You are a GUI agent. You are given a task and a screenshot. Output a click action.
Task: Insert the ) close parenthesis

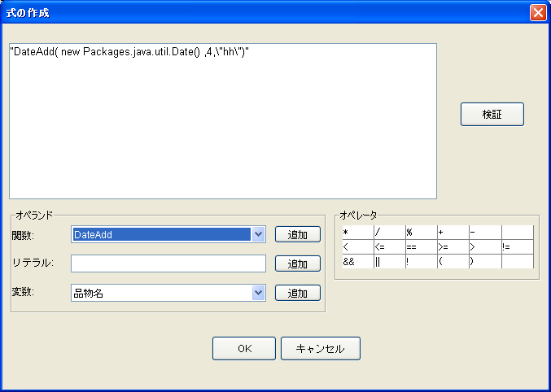(x=485, y=262)
